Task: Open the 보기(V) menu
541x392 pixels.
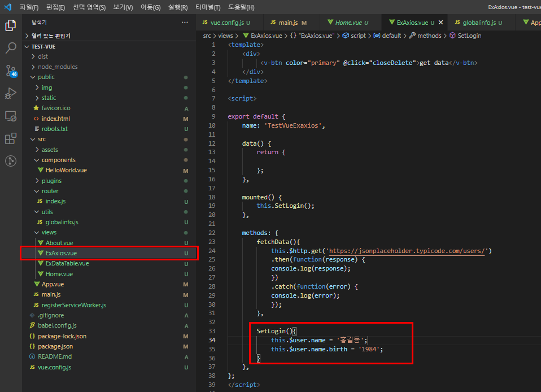Action: (x=123, y=7)
